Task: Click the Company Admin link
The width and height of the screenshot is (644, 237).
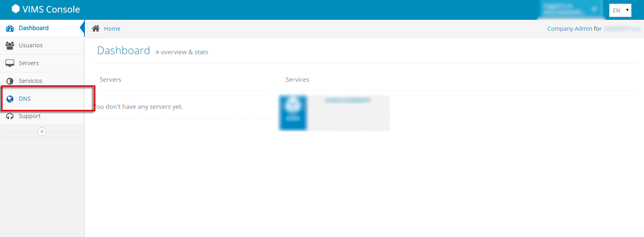Action: click(569, 29)
